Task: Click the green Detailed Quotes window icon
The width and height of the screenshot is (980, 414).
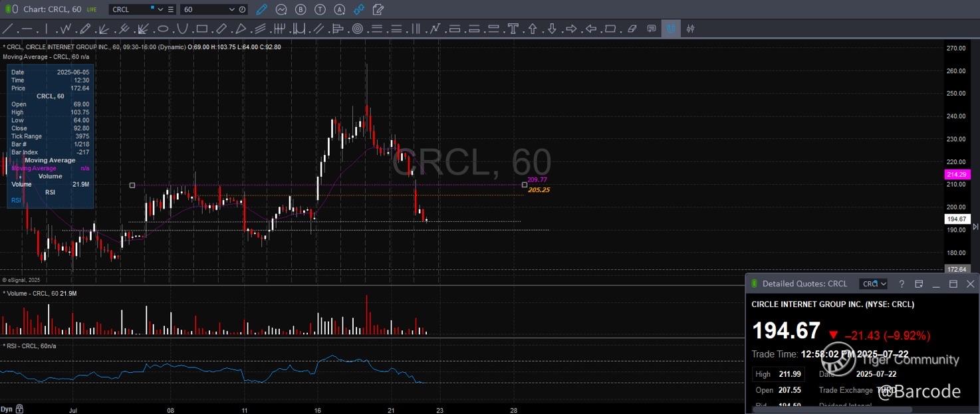Action: coord(754,284)
